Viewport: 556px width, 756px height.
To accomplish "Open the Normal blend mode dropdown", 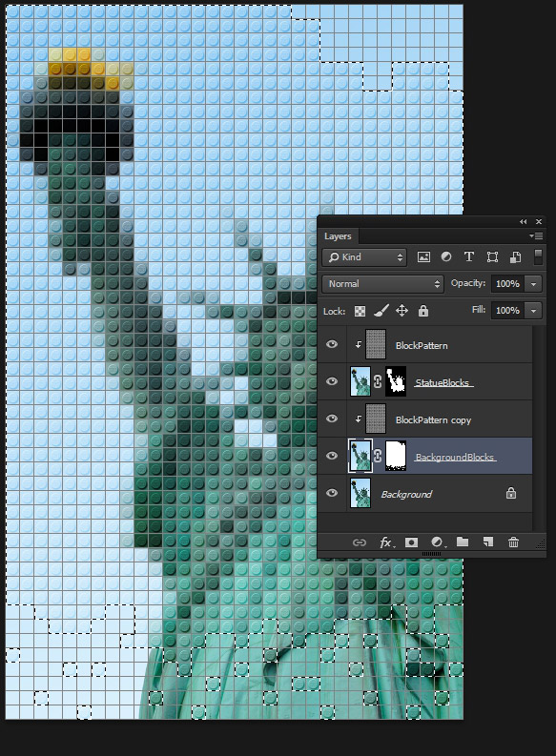I will (382, 283).
